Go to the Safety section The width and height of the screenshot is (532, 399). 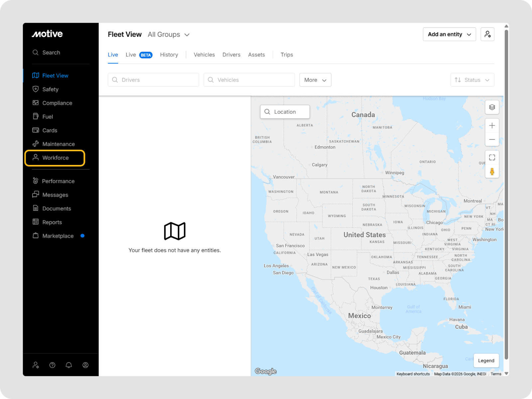point(46,89)
